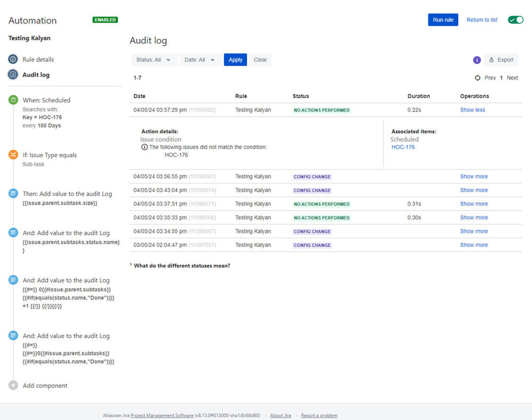
Task: Show more for 03:37:31 pm entry
Action: tap(473, 204)
